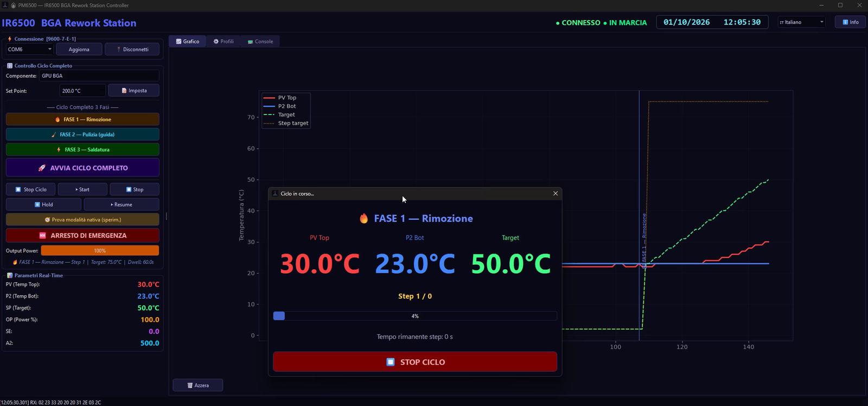Viewport: 868px width, 406px height.
Task: Click the Set Point field showing 200.0 °C
Action: click(82, 91)
